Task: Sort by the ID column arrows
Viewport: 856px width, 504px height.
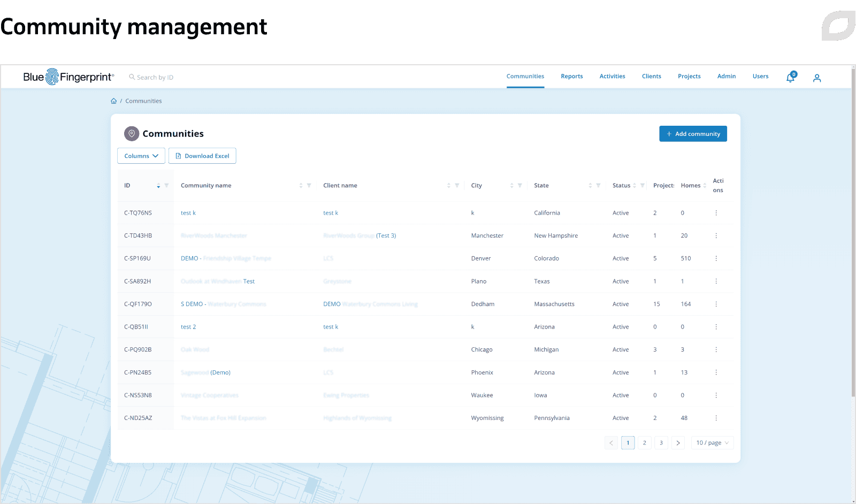Action: click(158, 186)
